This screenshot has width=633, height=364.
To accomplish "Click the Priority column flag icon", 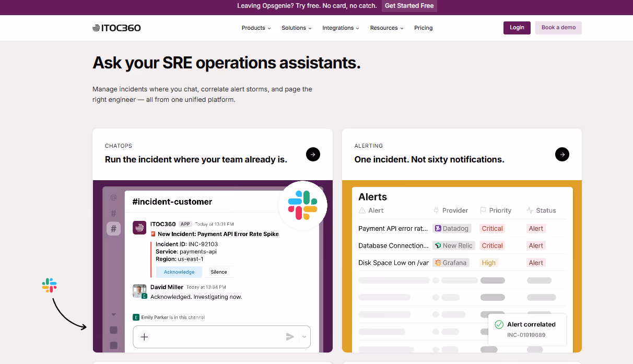I will pyautogui.click(x=483, y=210).
